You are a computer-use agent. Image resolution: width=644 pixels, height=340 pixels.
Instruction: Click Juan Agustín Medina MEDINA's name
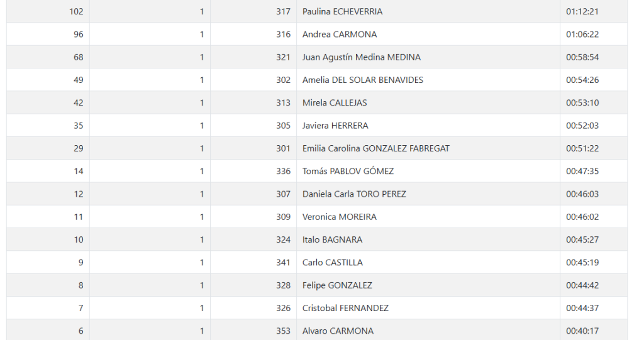(362, 57)
